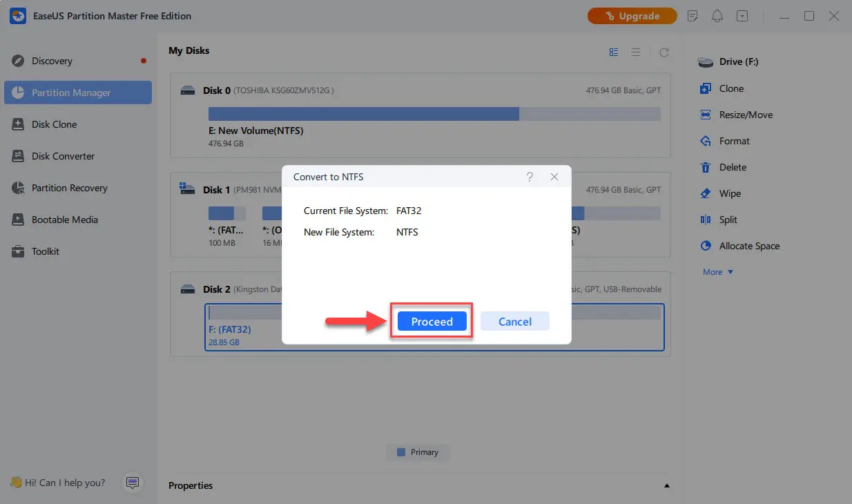Refresh the My Disks list

pyautogui.click(x=664, y=52)
